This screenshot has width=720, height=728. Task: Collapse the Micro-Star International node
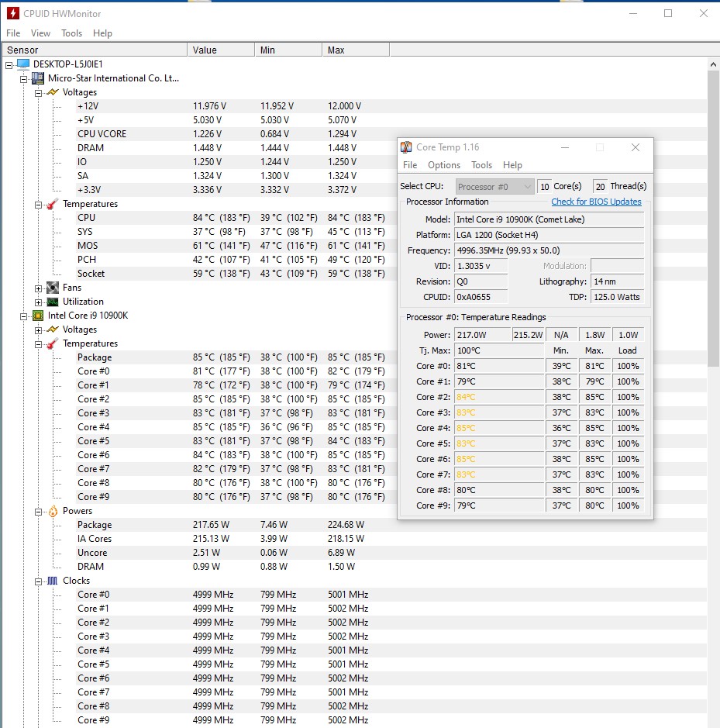click(24, 79)
